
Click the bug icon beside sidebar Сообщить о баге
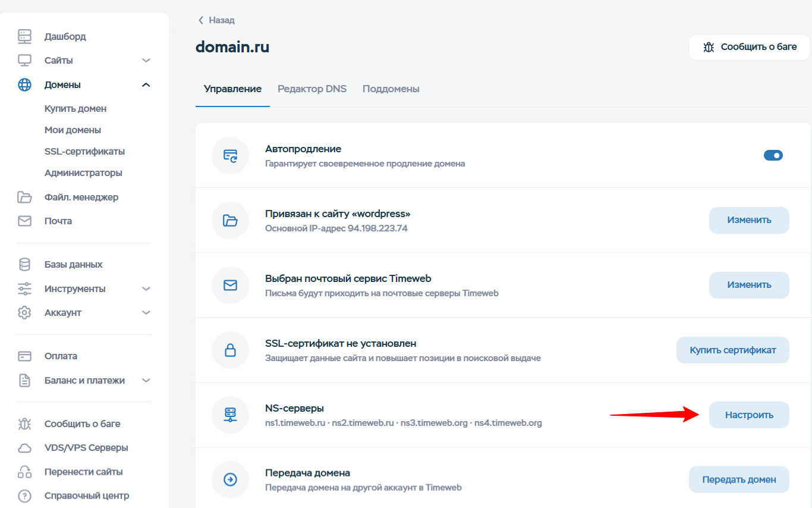click(24, 424)
